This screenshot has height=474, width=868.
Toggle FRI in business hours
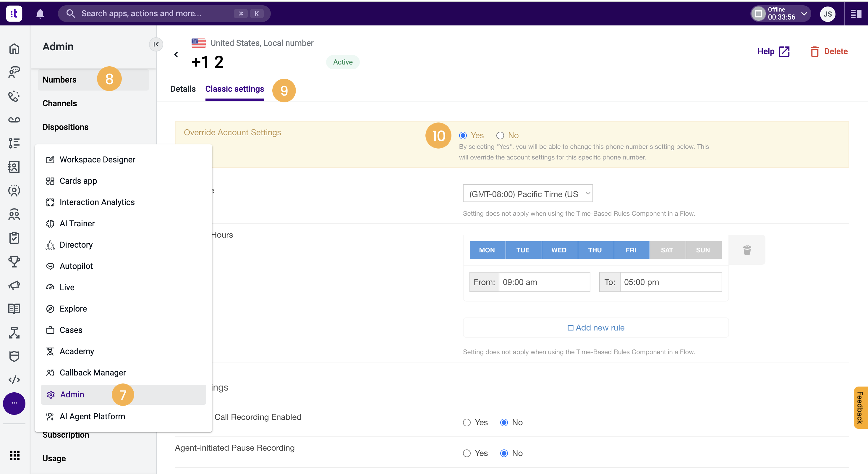(631, 250)
